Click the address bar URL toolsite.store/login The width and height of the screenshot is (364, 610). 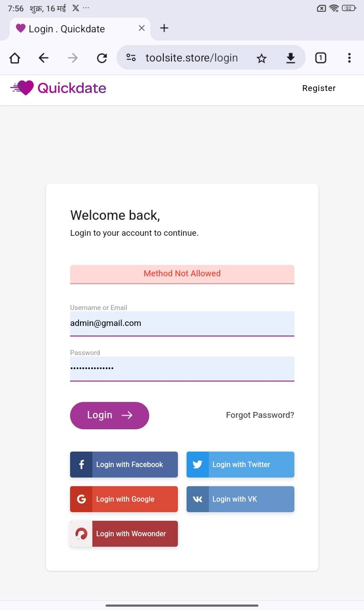(192, 58)
